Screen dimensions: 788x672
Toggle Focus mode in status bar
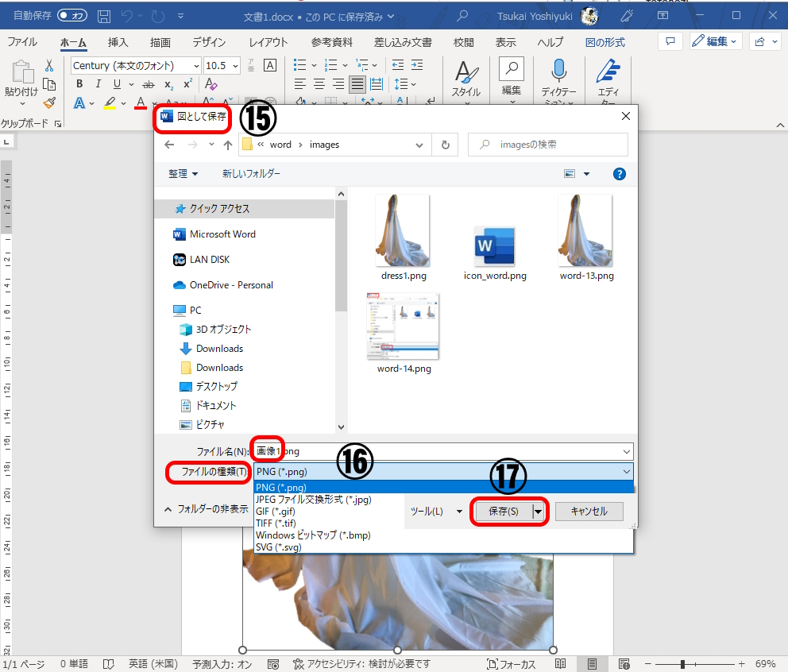point(511,663)
